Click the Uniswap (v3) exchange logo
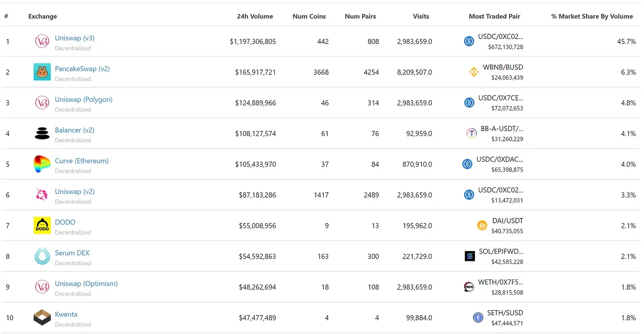The height and width of the screenshot is (334, 644). (42, 41)
